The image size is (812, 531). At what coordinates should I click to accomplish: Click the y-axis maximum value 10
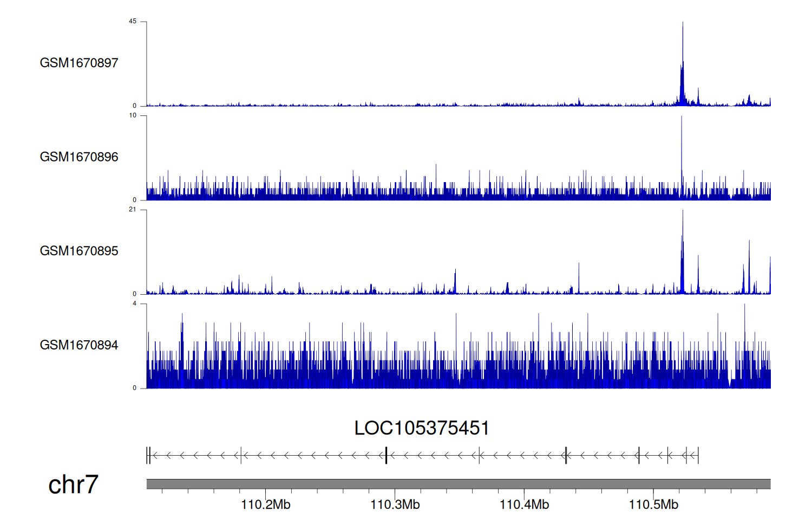pos(133,115)
